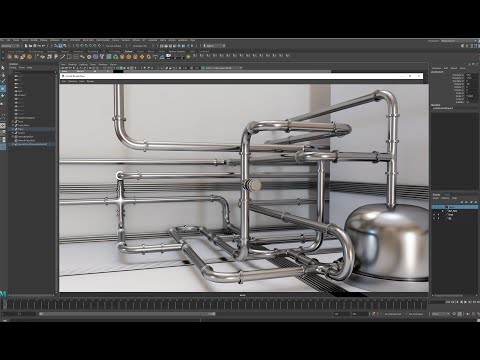Activate the Lasso select tool in toolbox
Image resolution: width=480 pixels, height=360 pixels.
click(3, 75)
